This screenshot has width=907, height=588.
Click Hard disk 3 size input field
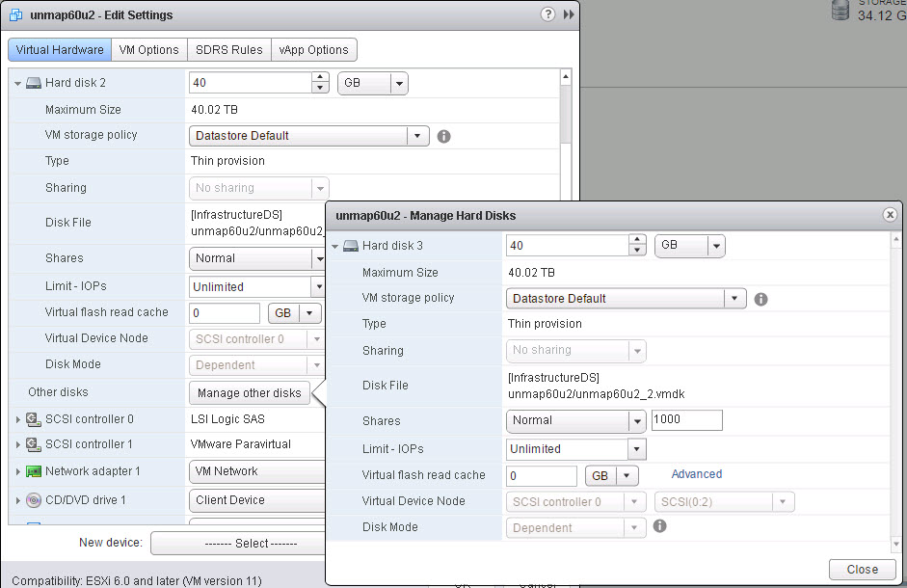point(568,246)
